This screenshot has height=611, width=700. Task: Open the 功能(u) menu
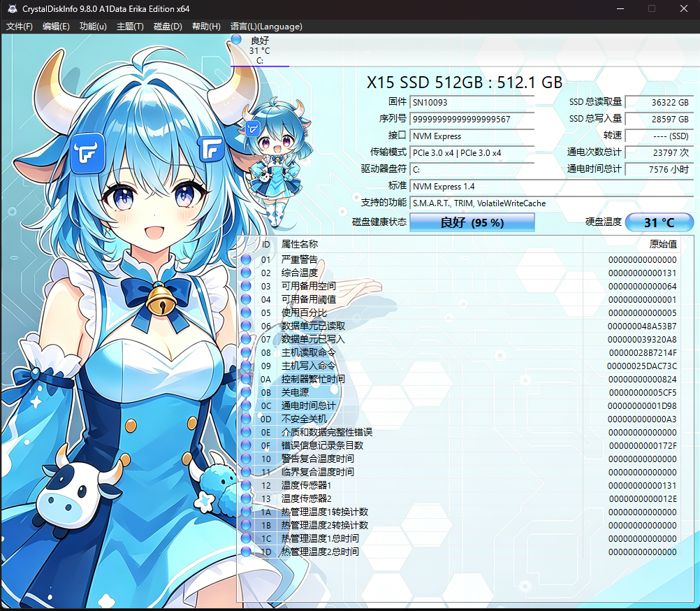93,27
